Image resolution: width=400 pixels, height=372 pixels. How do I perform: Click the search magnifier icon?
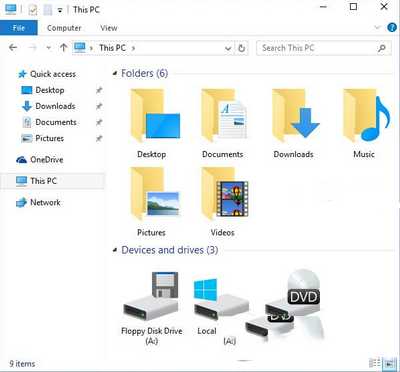point(382,48)
